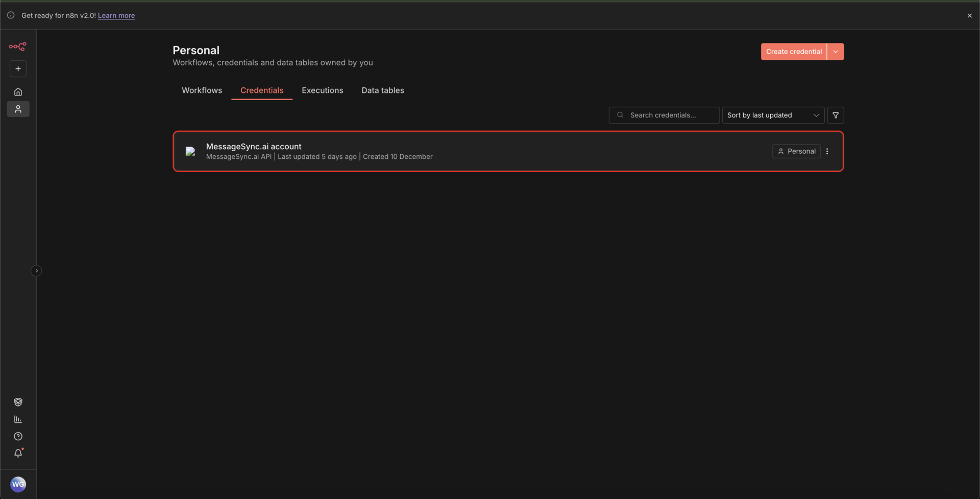Select the Personal projects person icon
The height and width of the screenshot is (499, 980).
[18, 109]
